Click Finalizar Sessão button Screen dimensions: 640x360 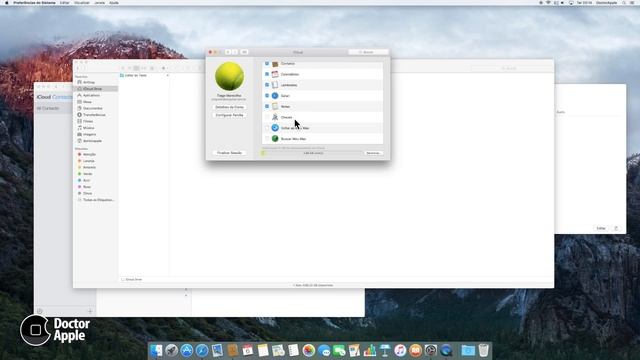(x=229, y=153)
